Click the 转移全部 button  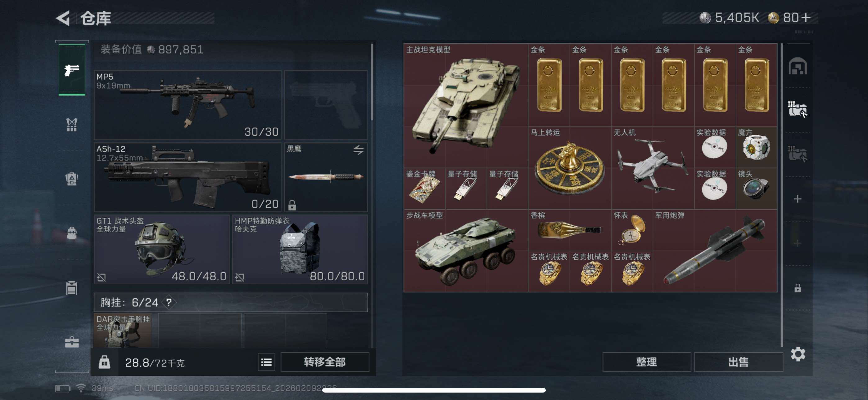(324, 362)
